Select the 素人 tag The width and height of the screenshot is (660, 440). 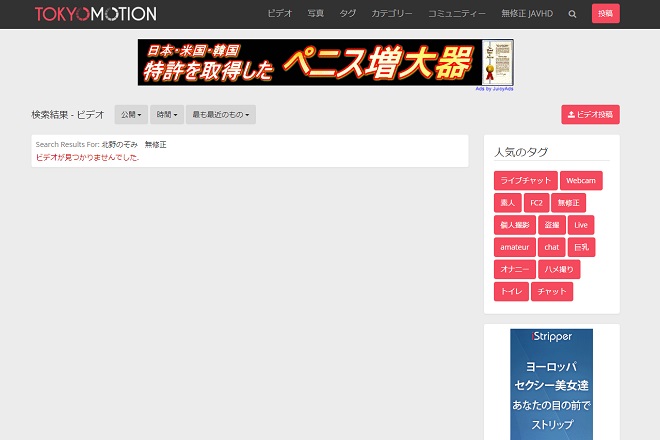[x=508, y=203]
